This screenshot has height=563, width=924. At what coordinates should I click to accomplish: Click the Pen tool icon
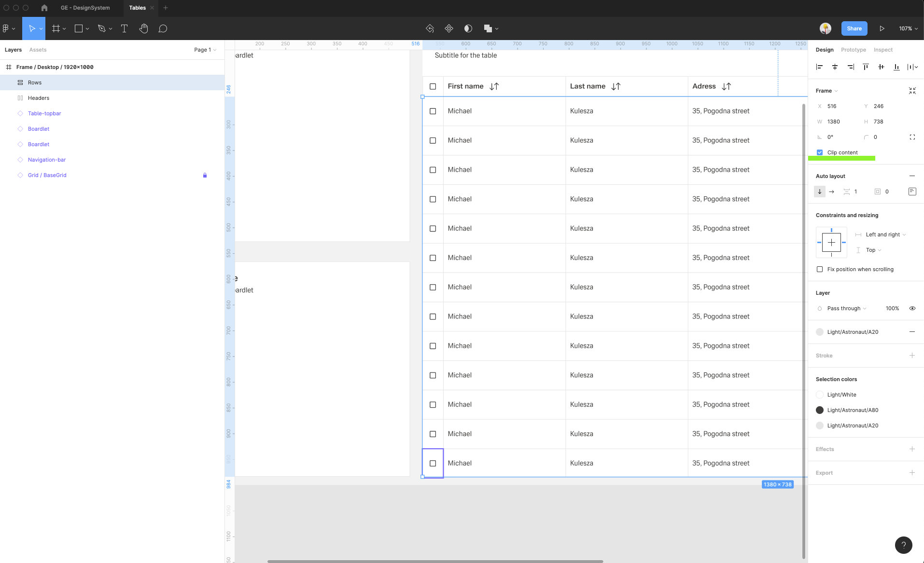pyautogui.click(x=101, y=28)
